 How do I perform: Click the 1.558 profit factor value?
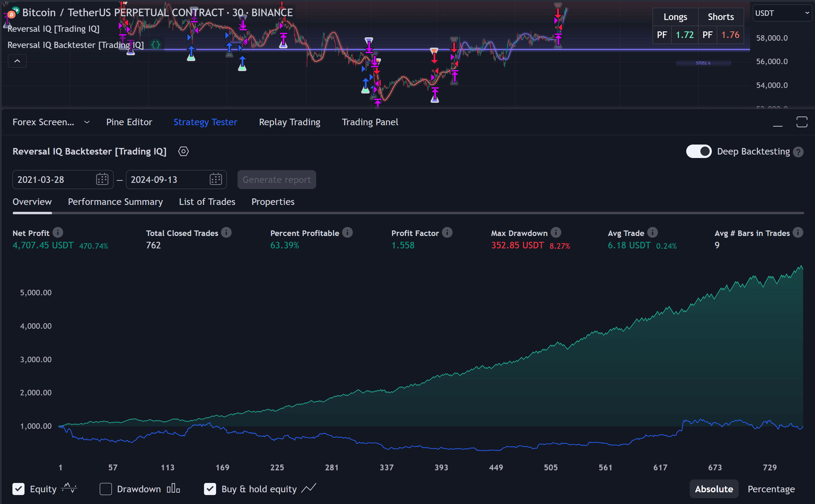tap(403, 245)
